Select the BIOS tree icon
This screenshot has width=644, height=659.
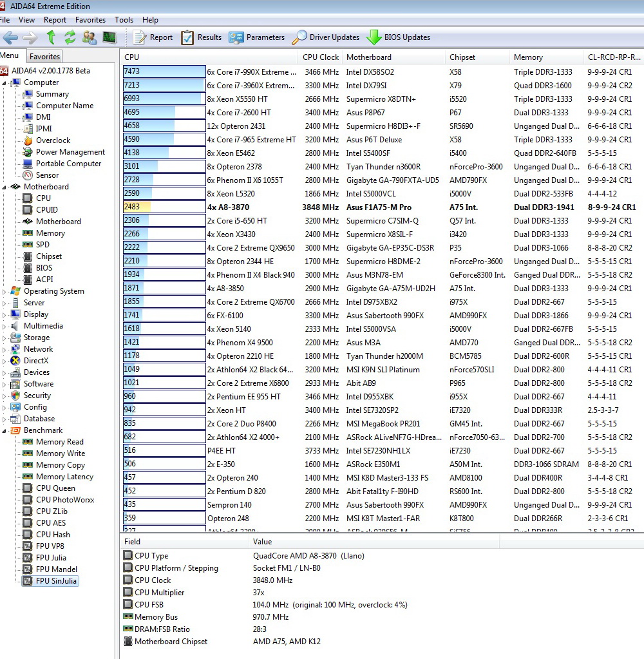pyautogui.click(x=28, y=268)
